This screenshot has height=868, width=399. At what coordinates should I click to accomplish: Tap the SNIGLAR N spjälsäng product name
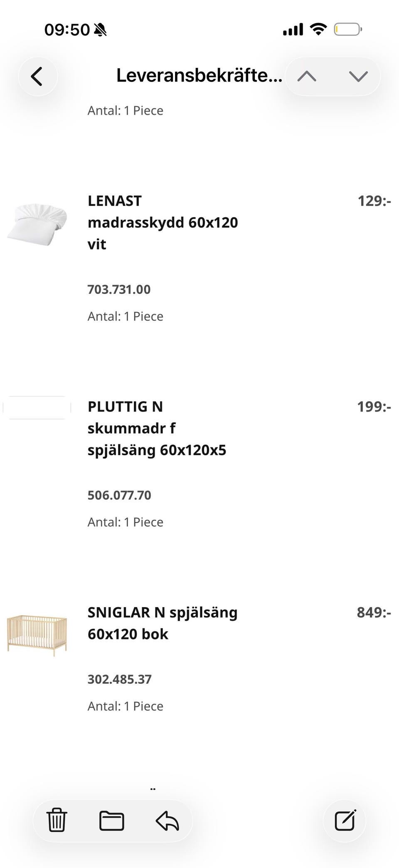162,623
